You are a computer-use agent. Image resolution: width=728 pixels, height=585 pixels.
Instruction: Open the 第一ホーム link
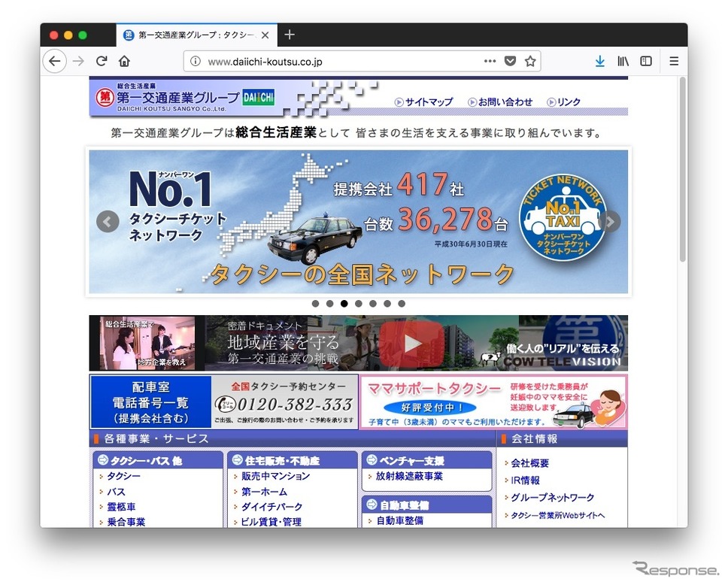coord(264,491)
